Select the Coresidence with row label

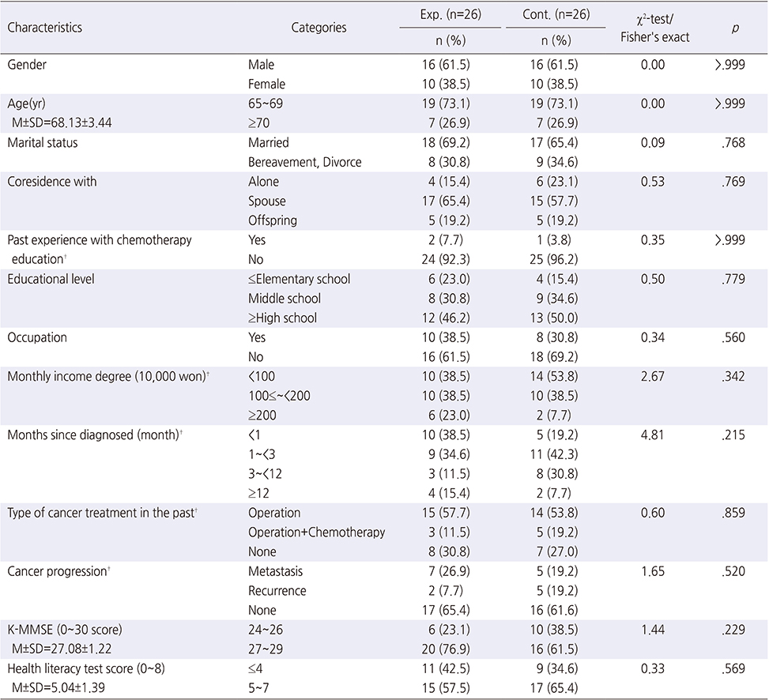[x=52, y=182]
